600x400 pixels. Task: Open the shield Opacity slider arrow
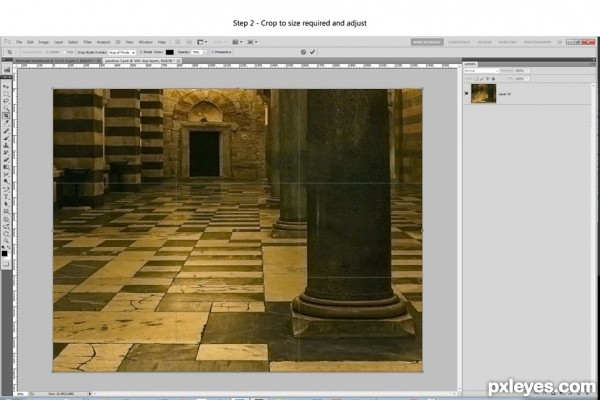(x=205, y=52)
